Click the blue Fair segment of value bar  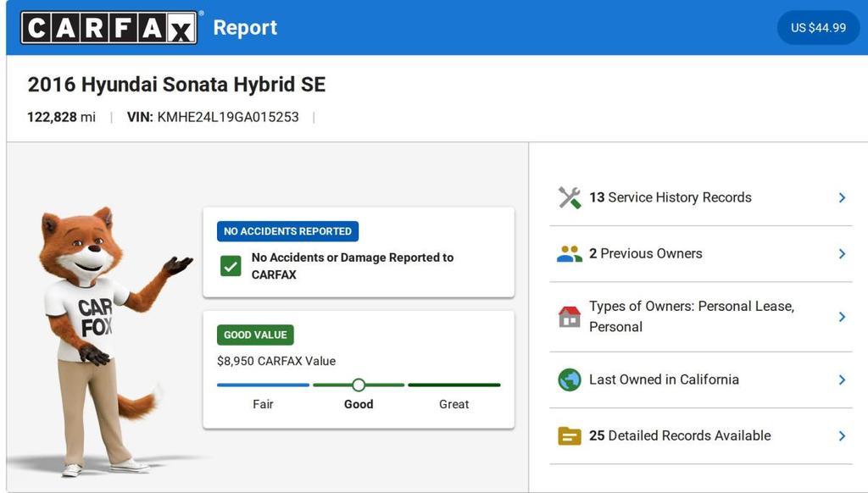(263, 385)
